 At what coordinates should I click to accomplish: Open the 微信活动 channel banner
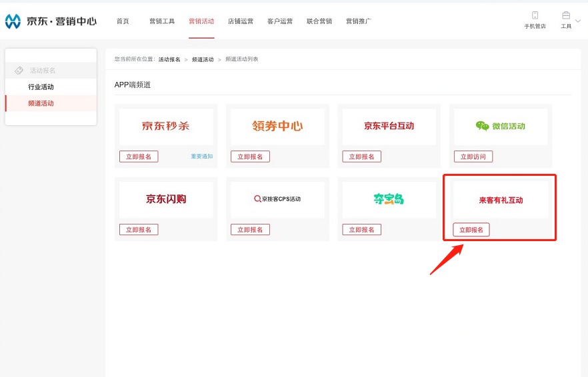click(501, 127)
